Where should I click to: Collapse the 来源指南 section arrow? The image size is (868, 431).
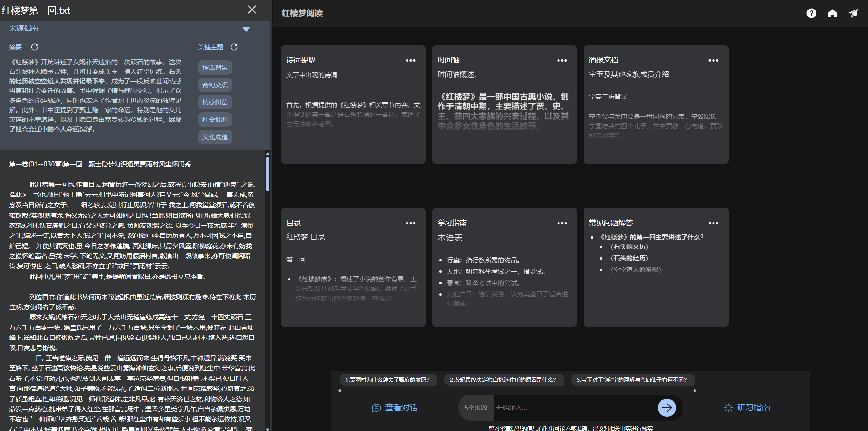pos(246,29)
